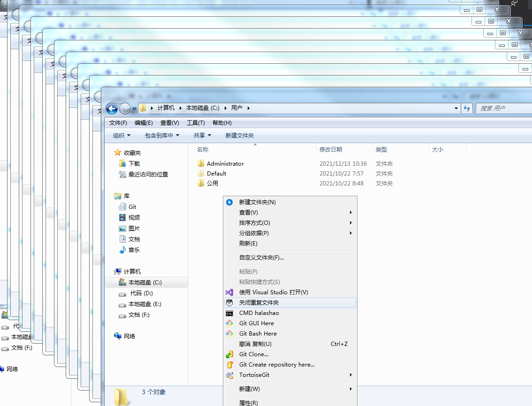
Task: Click the 网络 icon in front window sidebar
Action: pos(118,336)
